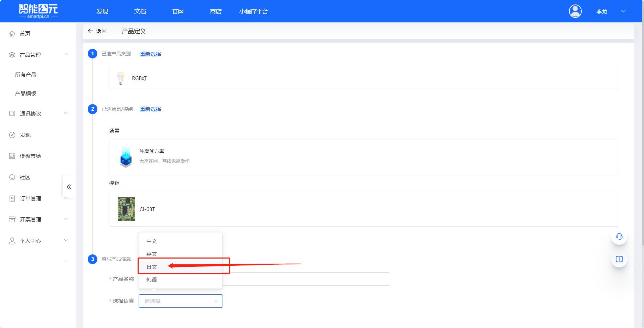
Task: Click 返回 to go back
Action: click(x=97, y=31)
